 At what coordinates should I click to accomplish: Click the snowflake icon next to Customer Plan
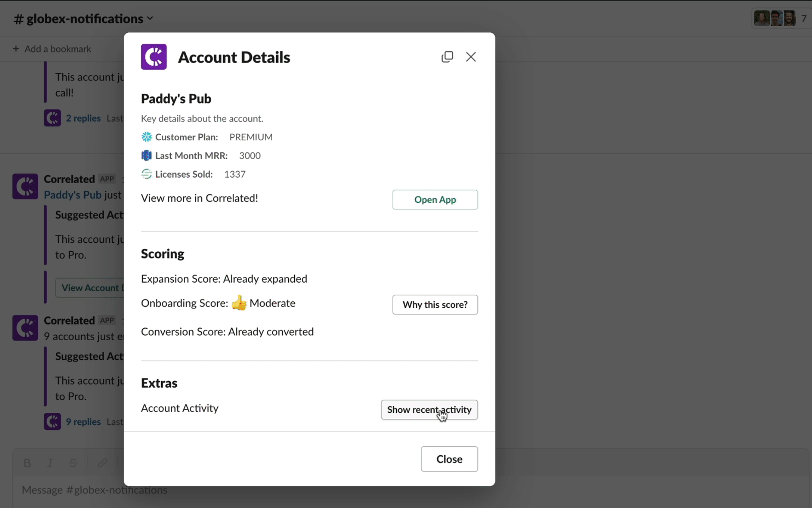[x=147, y=137]
